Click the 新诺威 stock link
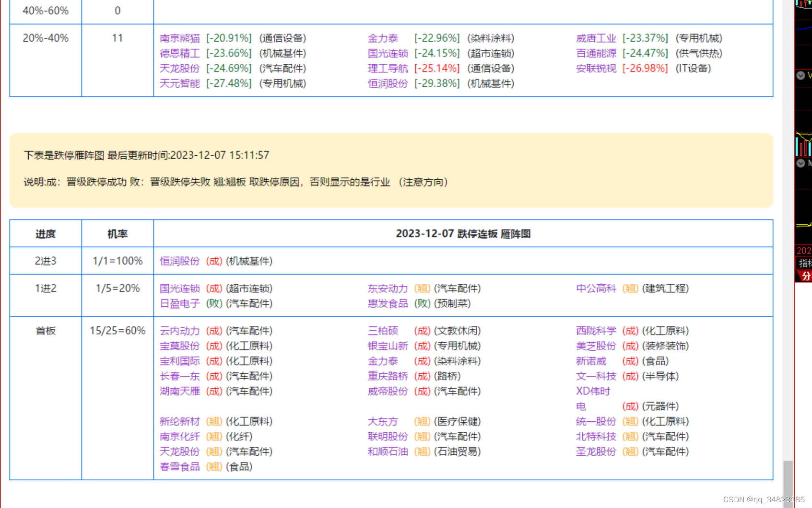The width and height of the screenshot is (812, 508). [591, 361]
